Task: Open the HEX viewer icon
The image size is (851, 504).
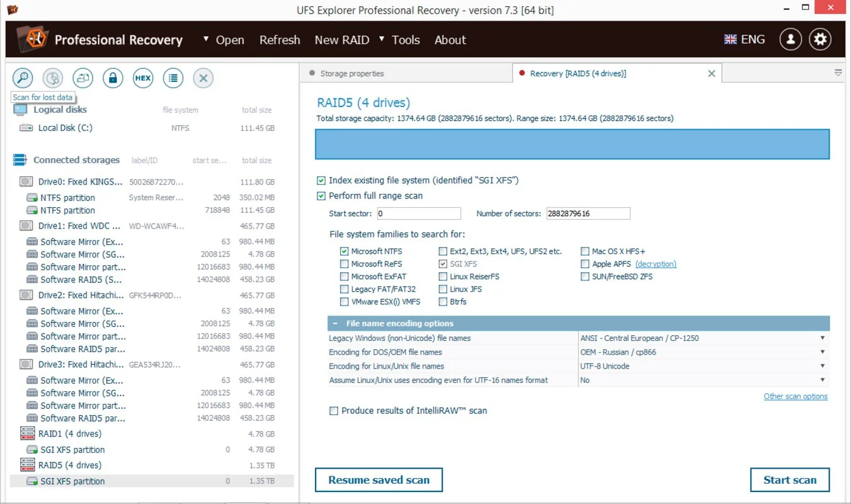Action: [x=143, y=78]
